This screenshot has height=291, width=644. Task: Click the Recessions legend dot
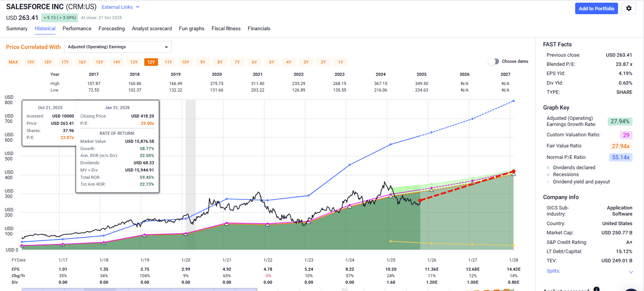coord(548,175)
